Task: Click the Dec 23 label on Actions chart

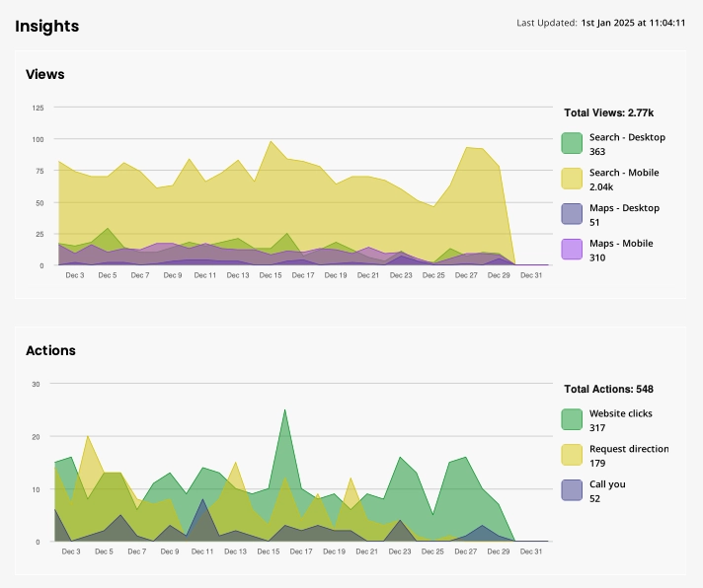Action: [400, 552]
